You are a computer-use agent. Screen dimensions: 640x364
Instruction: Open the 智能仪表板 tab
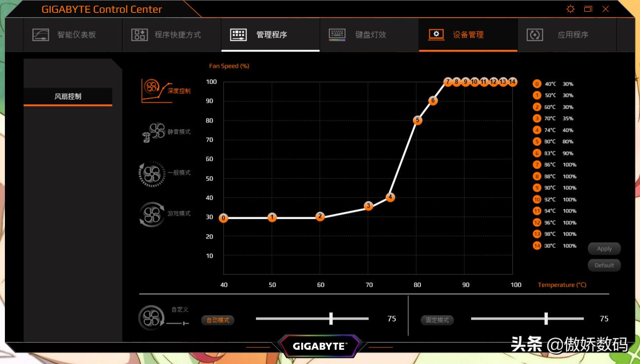coord(73,35)
